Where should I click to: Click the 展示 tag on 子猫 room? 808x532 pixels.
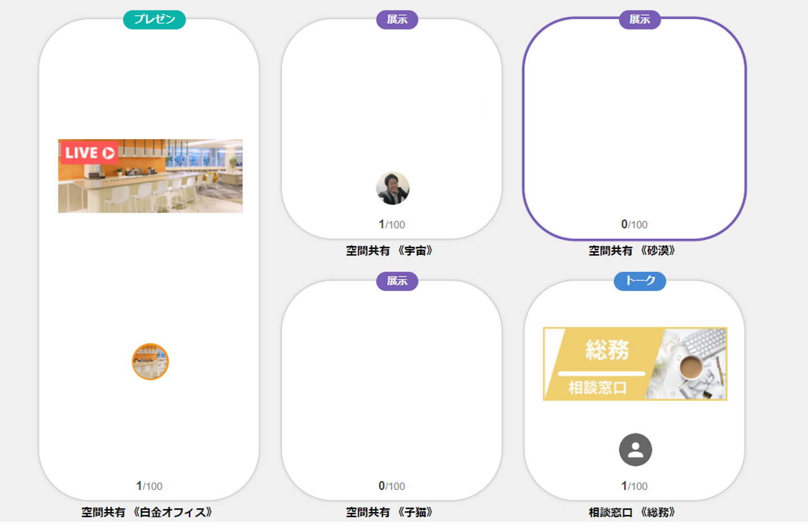(397, 281)
